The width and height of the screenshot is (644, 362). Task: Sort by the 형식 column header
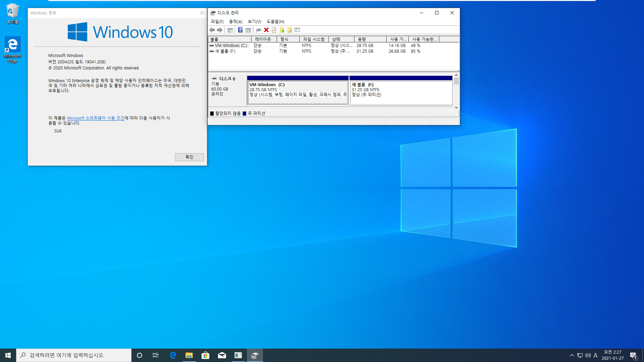pyautogui.click(x=288, y=39)
